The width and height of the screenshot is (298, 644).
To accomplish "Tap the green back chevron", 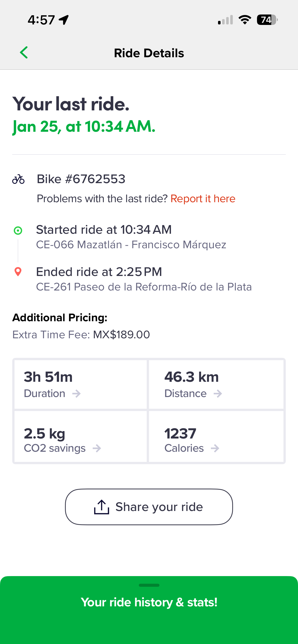I will click(x=24, y=53).
